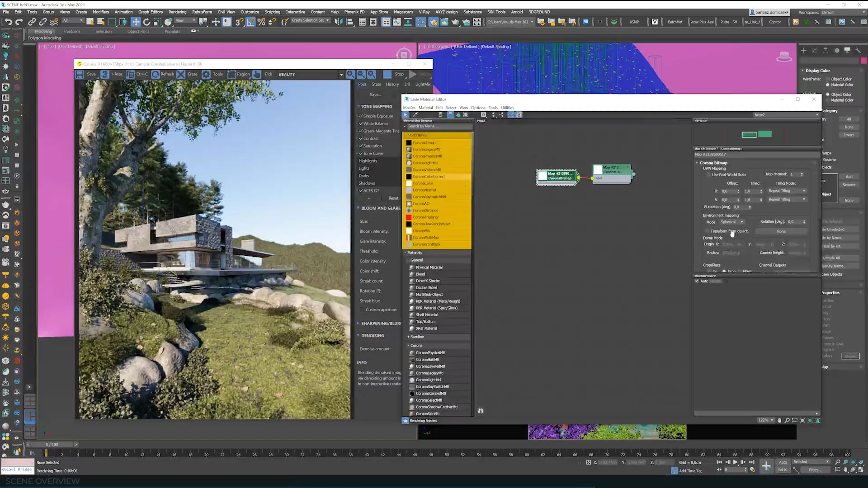Click the Tools icon in frame buffer
Viewport: 868px width, 488px height.
tap(206, 74)
